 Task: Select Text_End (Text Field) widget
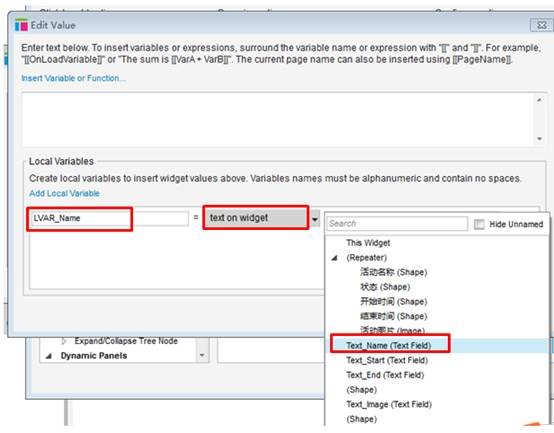point(385,375)
